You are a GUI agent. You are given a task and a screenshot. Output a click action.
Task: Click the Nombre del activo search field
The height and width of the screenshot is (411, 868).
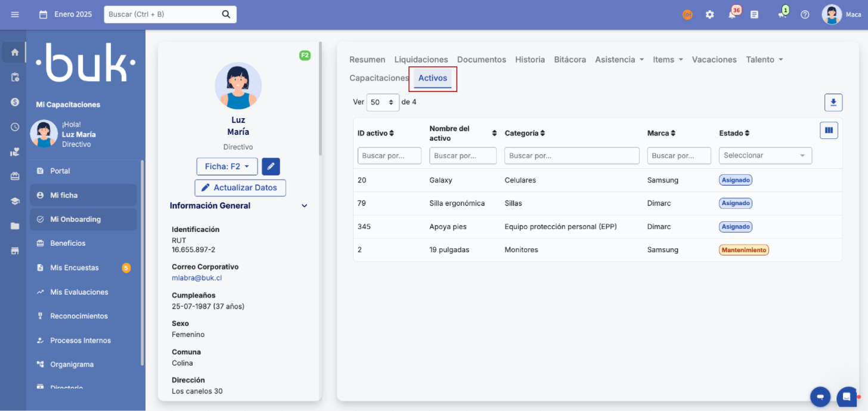[x=463, y=156]
